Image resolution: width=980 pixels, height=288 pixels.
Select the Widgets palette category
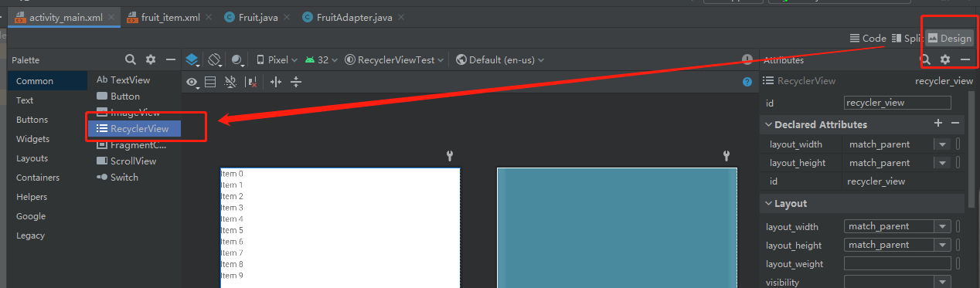tap(48, 139)
